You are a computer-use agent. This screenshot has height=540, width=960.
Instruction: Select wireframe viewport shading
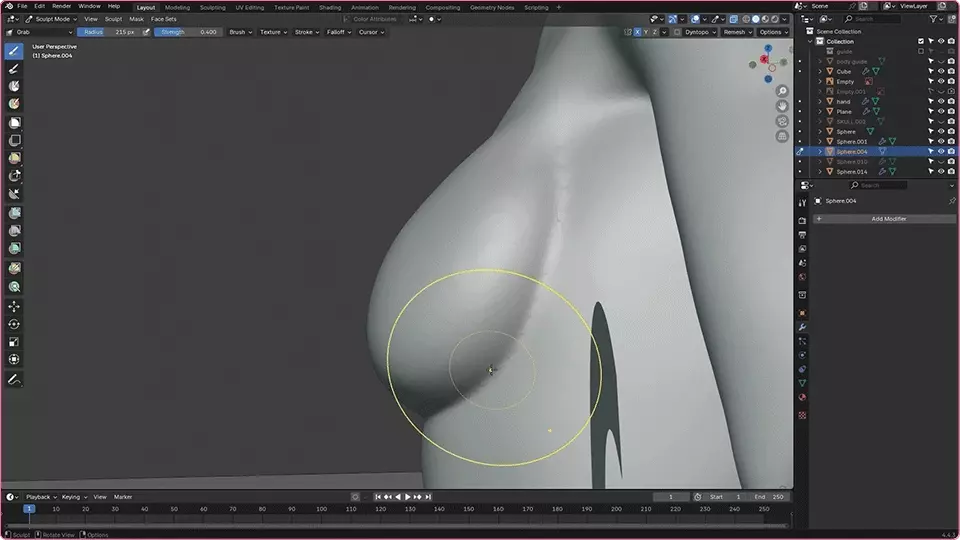click(x=746, y=19)
